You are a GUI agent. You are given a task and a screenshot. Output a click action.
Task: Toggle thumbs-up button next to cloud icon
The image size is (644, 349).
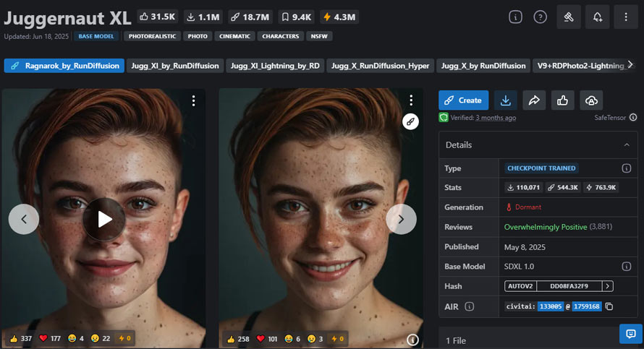562,100
